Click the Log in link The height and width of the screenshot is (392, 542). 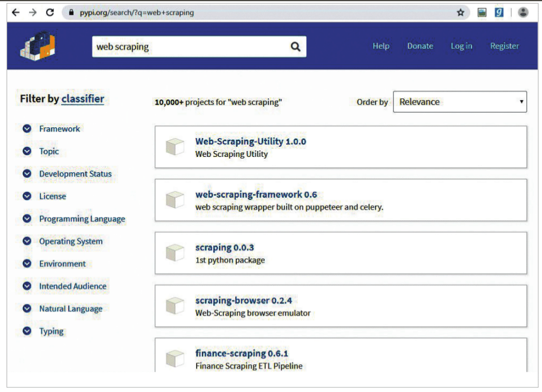461,46
